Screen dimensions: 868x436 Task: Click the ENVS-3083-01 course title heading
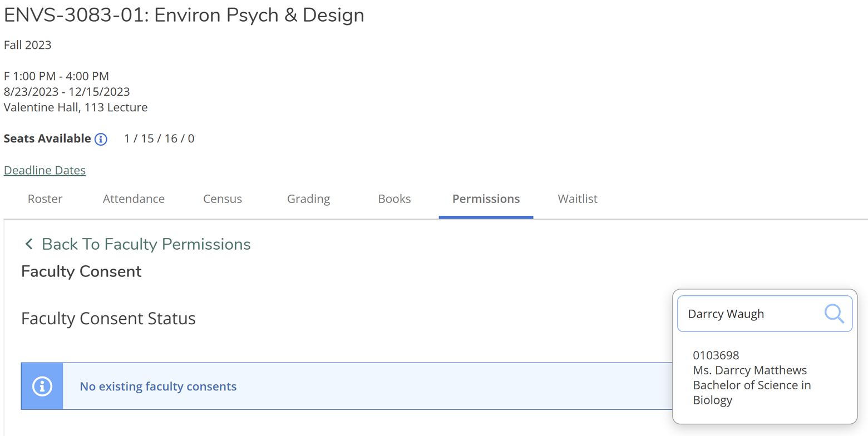click(x=184, y=16)
